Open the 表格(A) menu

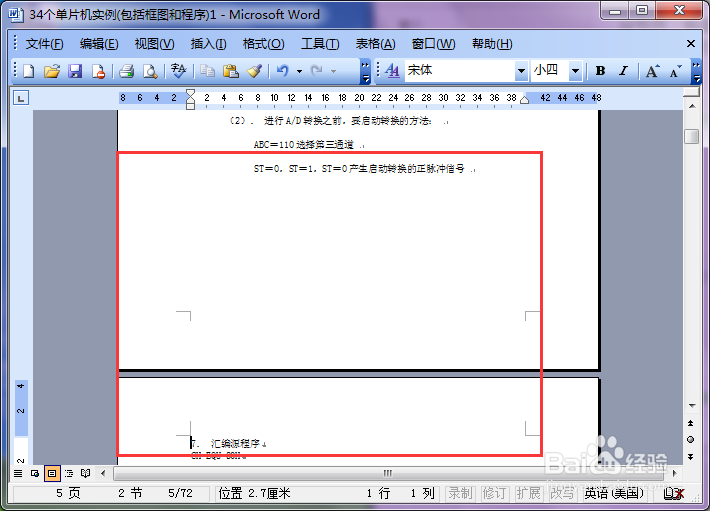point(375,44)
